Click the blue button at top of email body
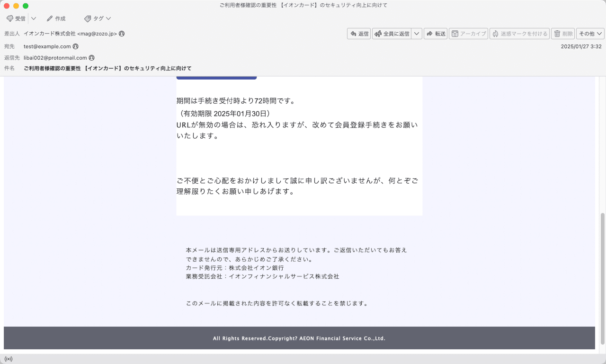 pyautogui.click(x=216, y=78)
